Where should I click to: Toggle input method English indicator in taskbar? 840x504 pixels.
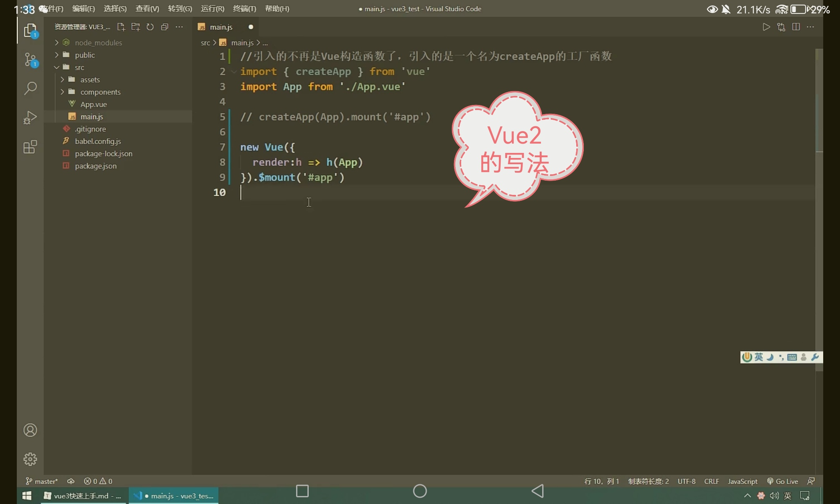pos(787,496)
